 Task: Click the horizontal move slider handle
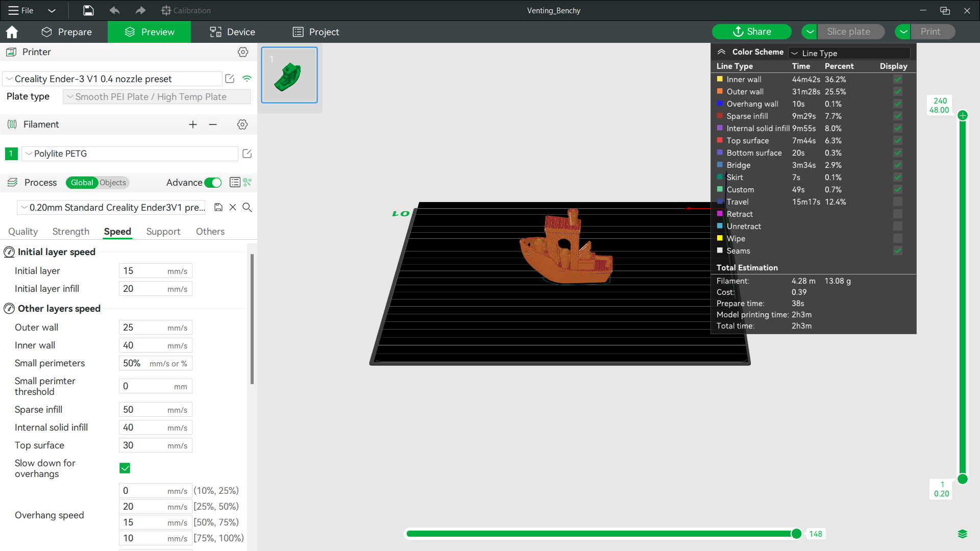click(x=796, y=534)
